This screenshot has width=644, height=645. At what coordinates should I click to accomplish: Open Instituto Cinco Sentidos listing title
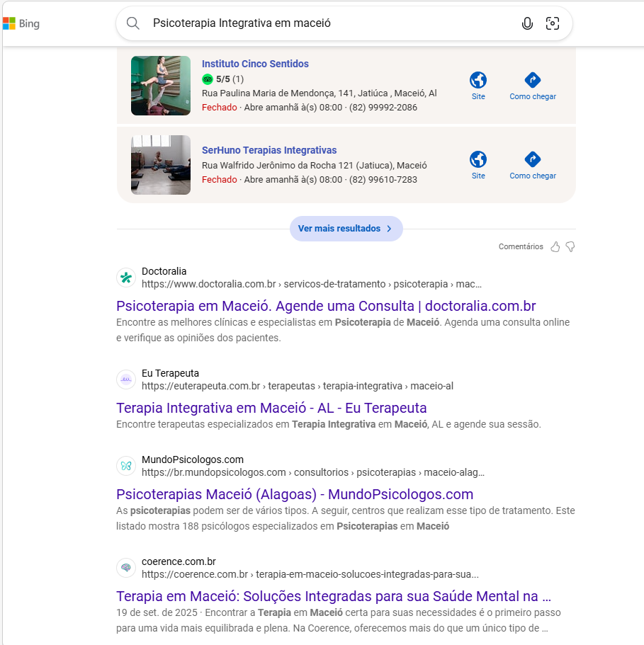255,64
